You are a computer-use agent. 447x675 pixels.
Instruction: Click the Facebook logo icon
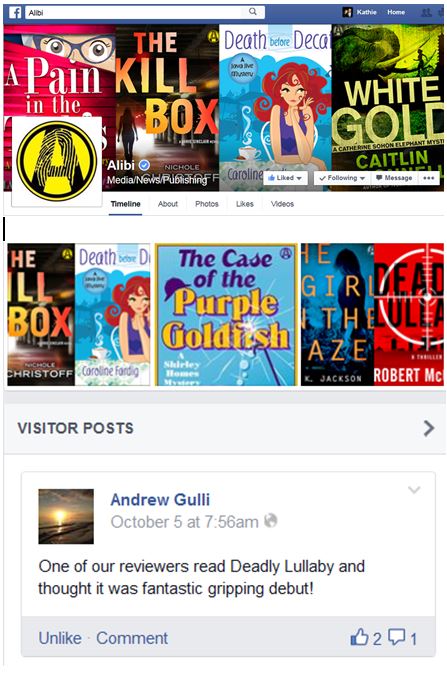coord(15,12)
